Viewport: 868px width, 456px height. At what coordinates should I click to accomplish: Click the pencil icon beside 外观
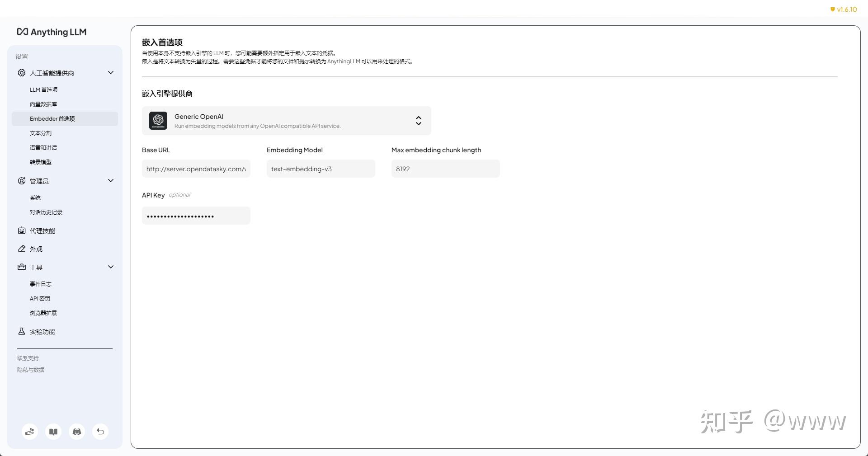coord(21,249)
